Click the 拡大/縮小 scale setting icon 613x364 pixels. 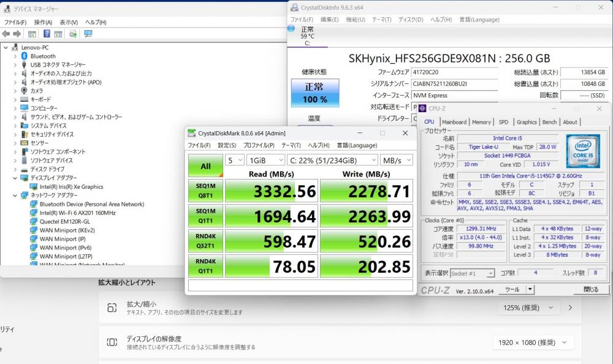click(x=112, y=308)
